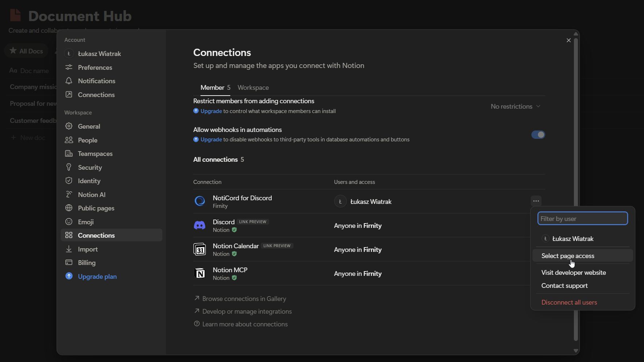Choose Disconnect all users
This screenshot has width=644, height=362.
point(569,302)
